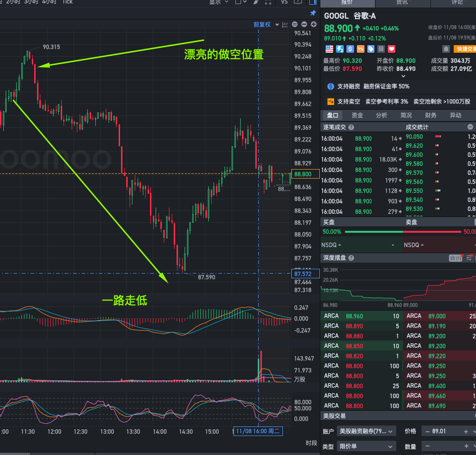
Task: Open depth settings sliders icon
Action: pyautogui.click(x=469, y=258)
